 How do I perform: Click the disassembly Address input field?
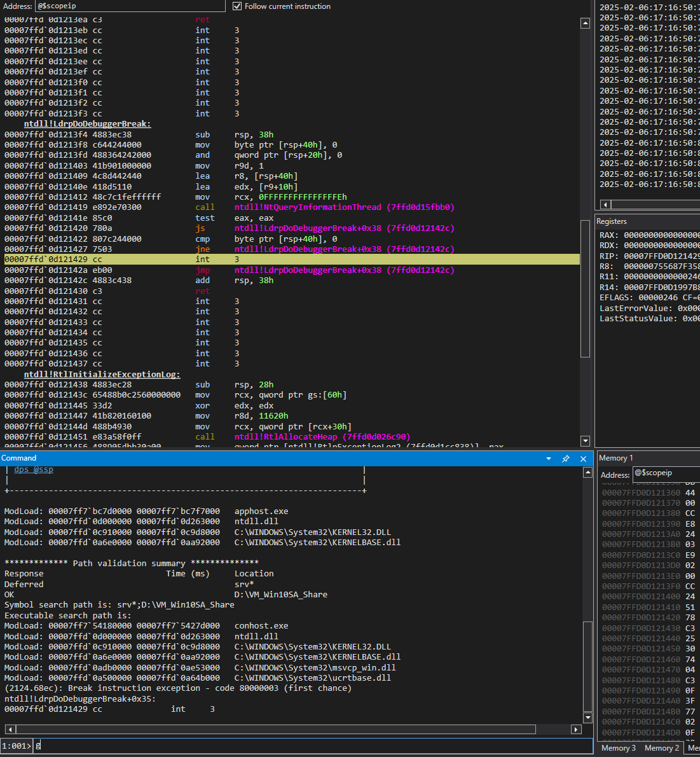[x=130, y=6]
